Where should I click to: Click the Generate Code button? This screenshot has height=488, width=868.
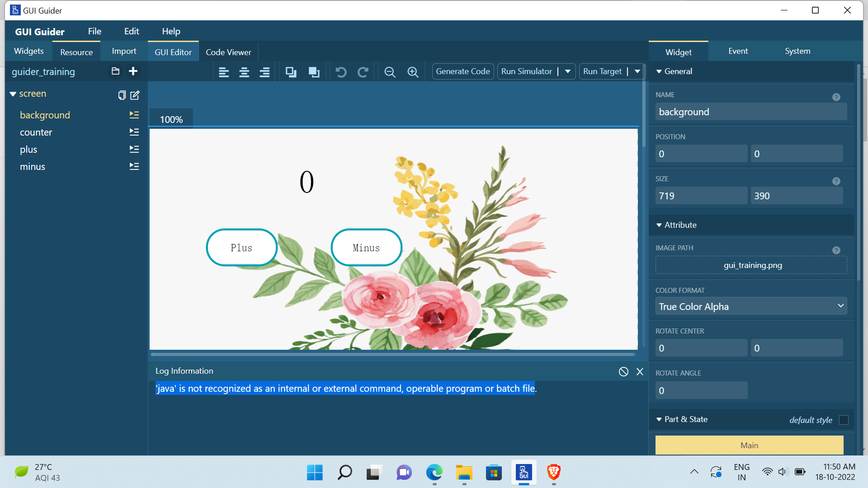pyautogui.click(x=462, y=71)
